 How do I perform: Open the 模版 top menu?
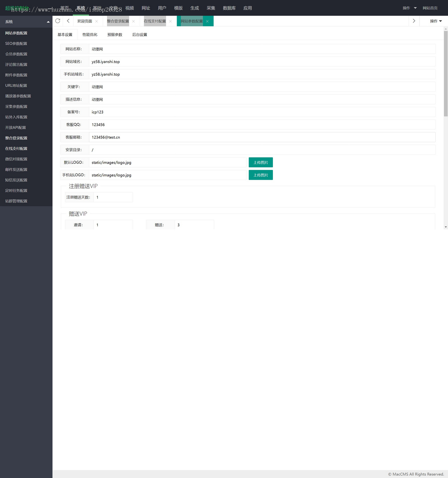pyautogui.click(x=178, y=8)
